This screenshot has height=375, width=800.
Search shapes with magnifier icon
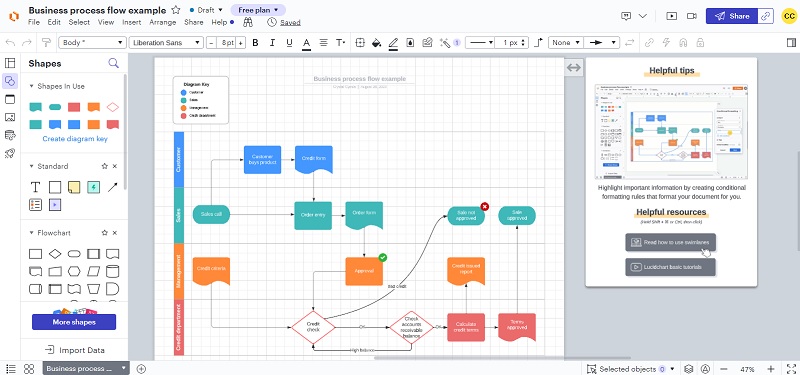pyautogui.click(x=114, y=63)
